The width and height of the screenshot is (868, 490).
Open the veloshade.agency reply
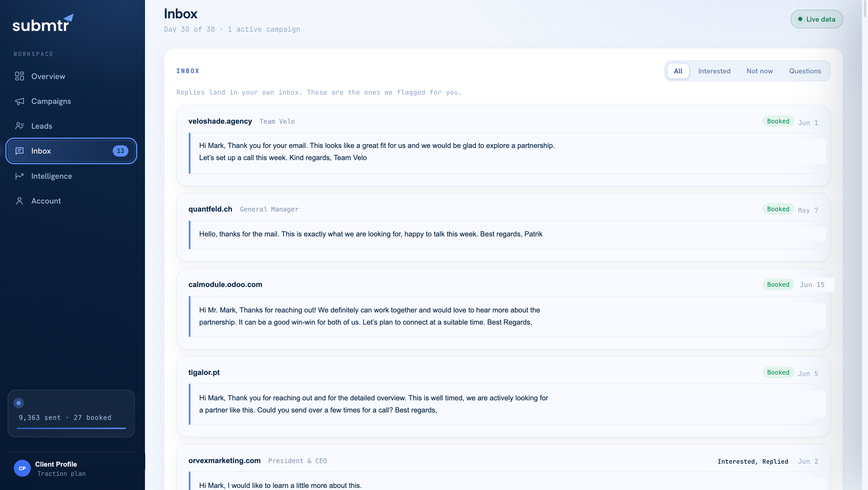[503, 146]
